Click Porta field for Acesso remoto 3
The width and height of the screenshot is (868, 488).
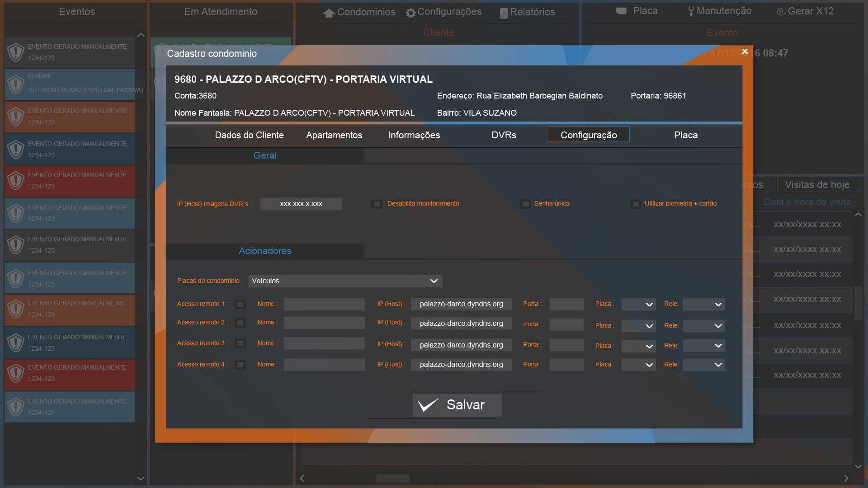[x=566, y=345]
